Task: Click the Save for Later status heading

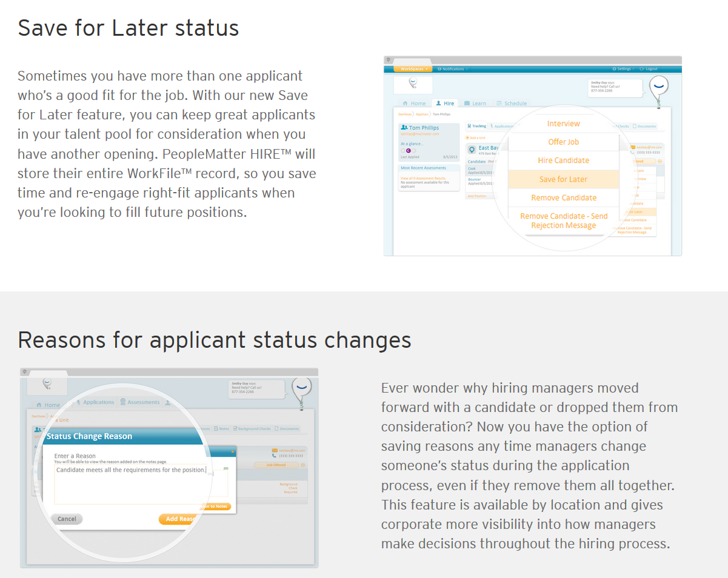Action: click(129, 28)
